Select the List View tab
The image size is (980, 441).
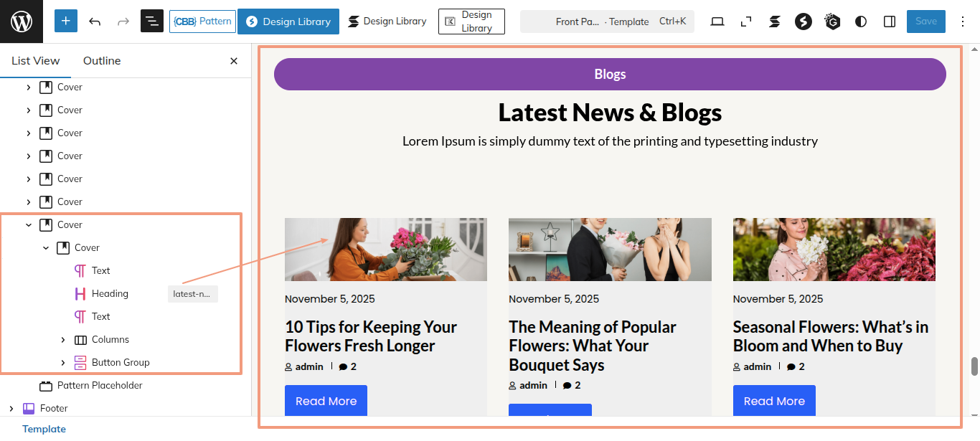coord(36,61)
